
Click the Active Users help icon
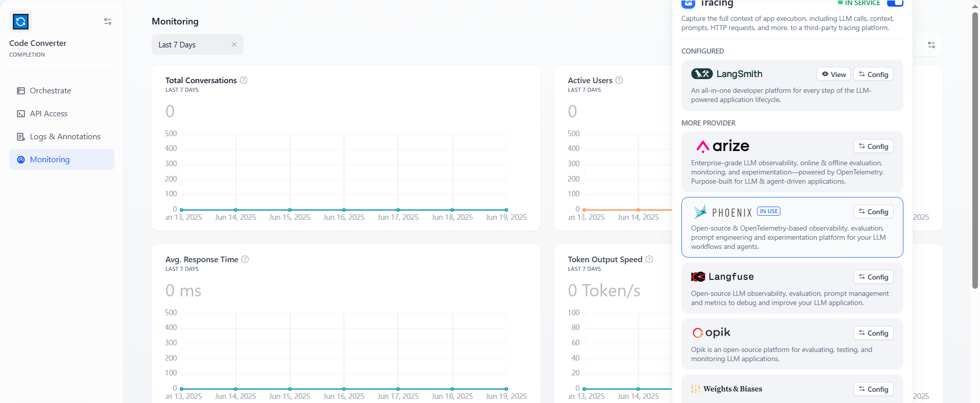pyautogui.click(x=619, y=80)
